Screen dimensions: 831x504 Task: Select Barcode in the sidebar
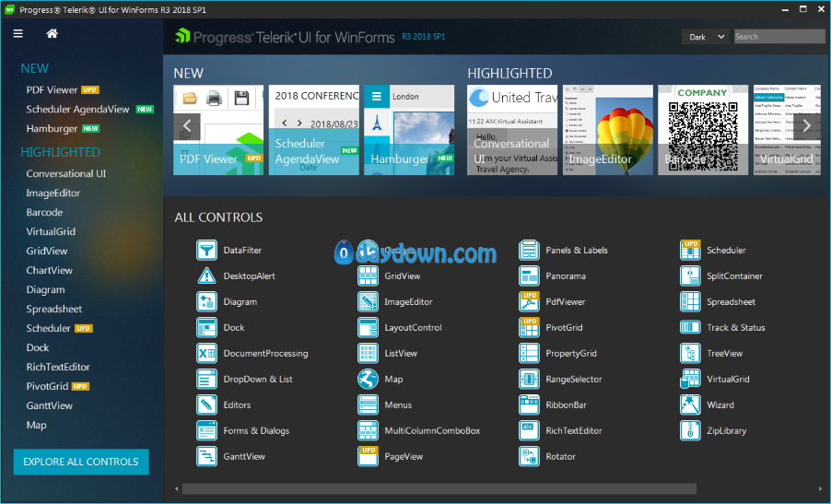[44, 213]
